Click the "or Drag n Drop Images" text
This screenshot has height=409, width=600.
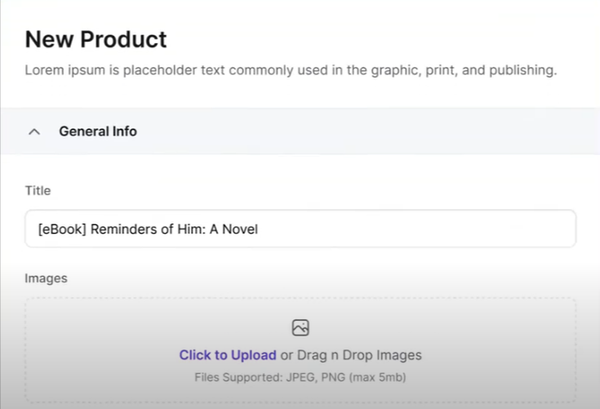[351, 355]
